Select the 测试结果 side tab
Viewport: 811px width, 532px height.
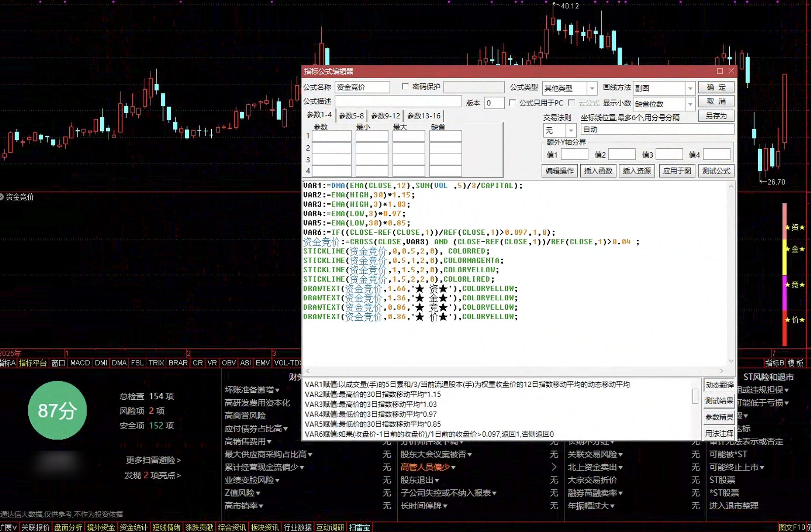click(719, 401)
